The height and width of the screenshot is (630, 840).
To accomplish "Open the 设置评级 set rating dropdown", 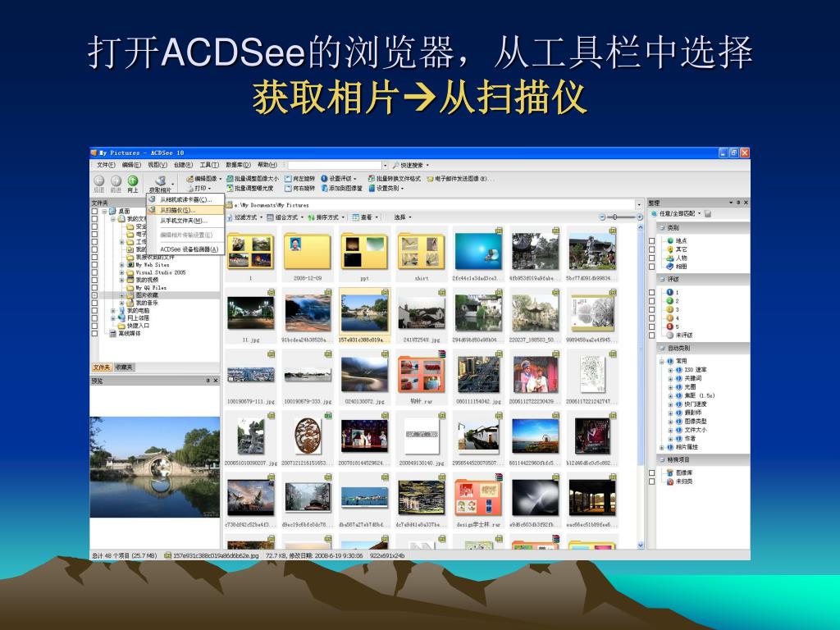I will pos(339,178).
